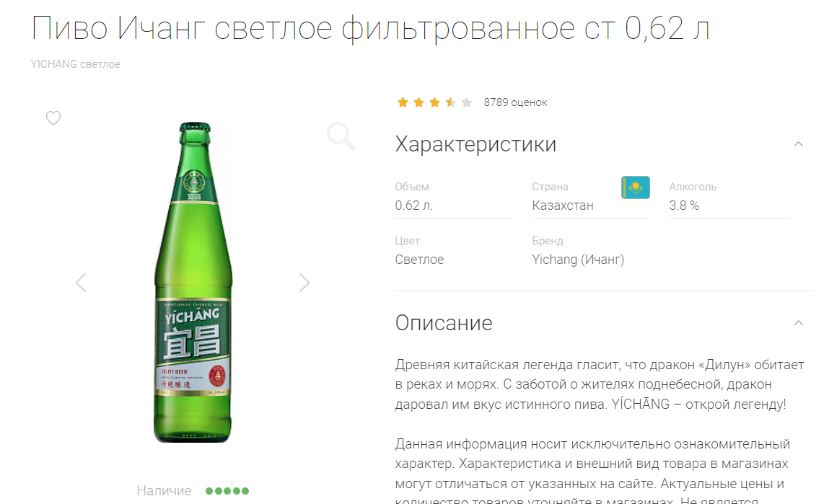This screenshot has height=504, width=829.
Task: Show next product image with right arrow
Action: pos(304,283)
